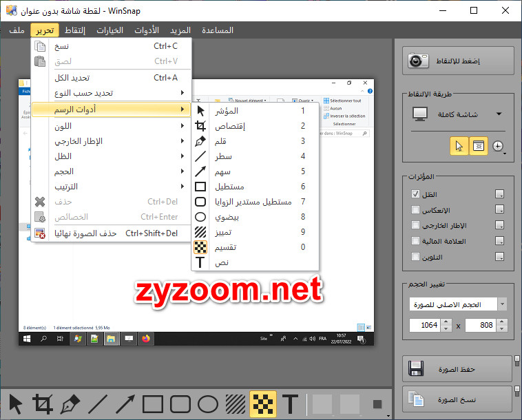Open capture mode شاشة كاملة dropdown
The width and height of the screenshot is (522, 420).
[x=458, y=114]
